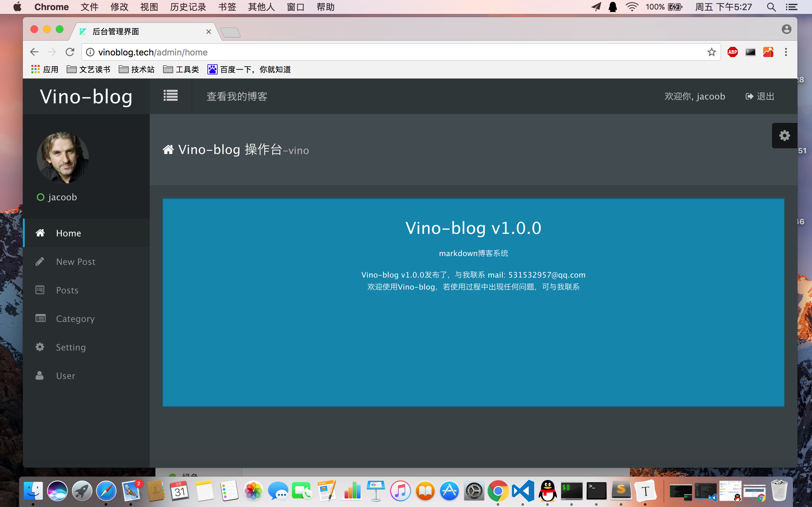The height and width of the screenshot is (507, 812).
Task: Bookmark page with star icon
Action: coord(711,52)
